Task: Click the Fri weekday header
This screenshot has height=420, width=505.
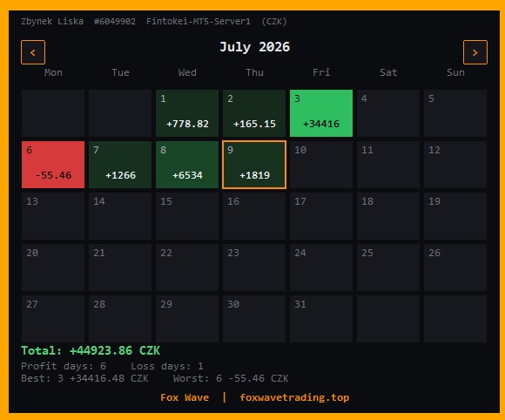Action: coord(321,72)
